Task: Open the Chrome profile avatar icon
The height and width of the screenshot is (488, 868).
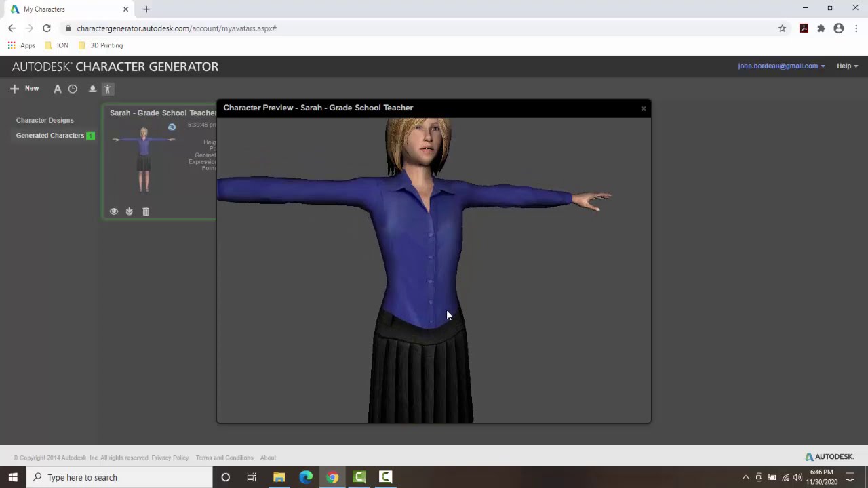Action: point(839,28)
